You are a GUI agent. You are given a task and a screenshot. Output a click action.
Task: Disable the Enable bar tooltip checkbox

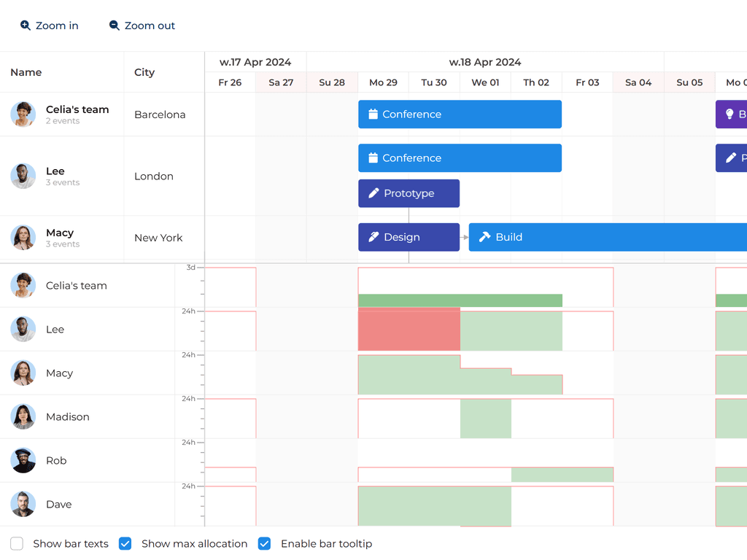point(264,543)
